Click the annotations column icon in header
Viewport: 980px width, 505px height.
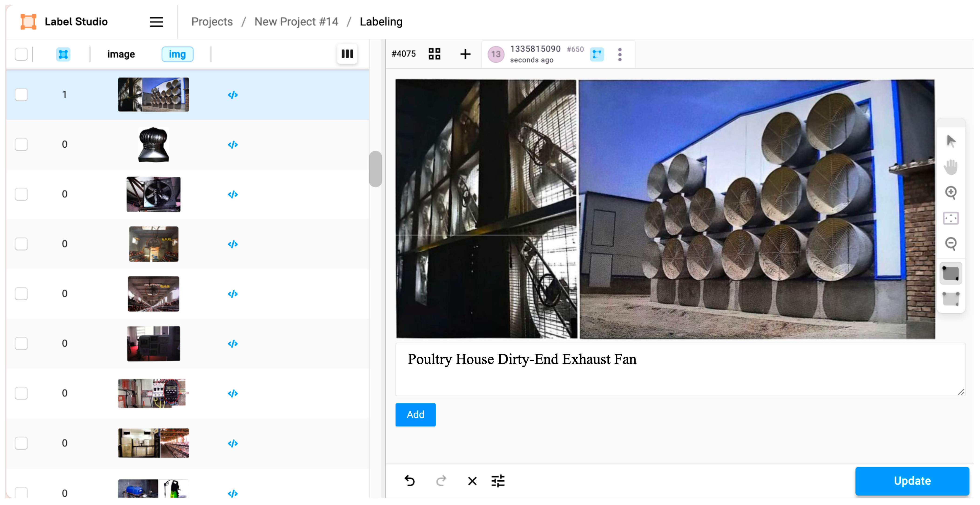63,54
